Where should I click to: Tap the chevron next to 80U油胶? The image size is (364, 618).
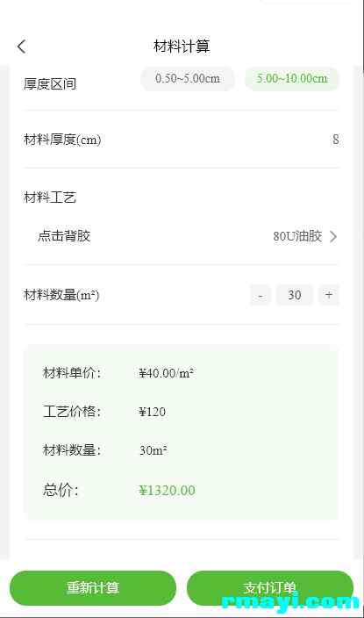333,236
